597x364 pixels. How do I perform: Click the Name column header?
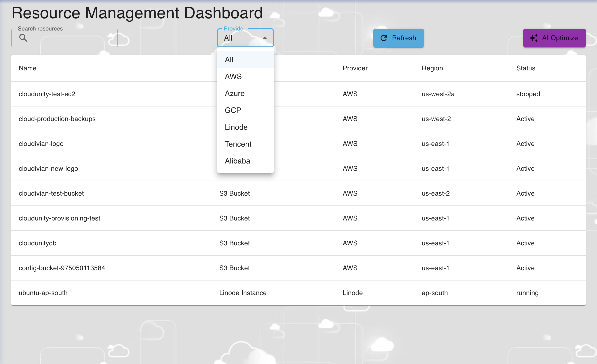coord(28,68)
